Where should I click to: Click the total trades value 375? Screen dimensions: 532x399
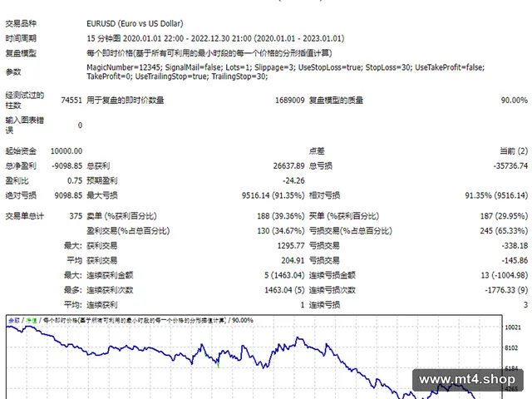(x=76, y=216)
